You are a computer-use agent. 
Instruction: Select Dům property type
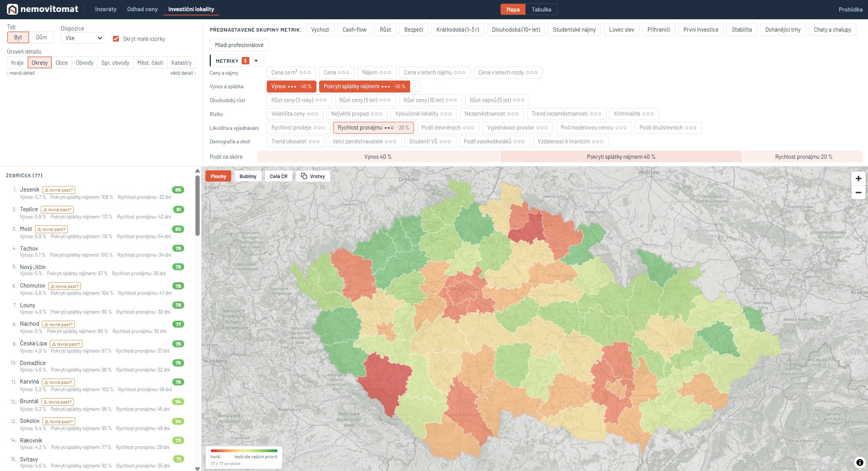tap(41, 37)
